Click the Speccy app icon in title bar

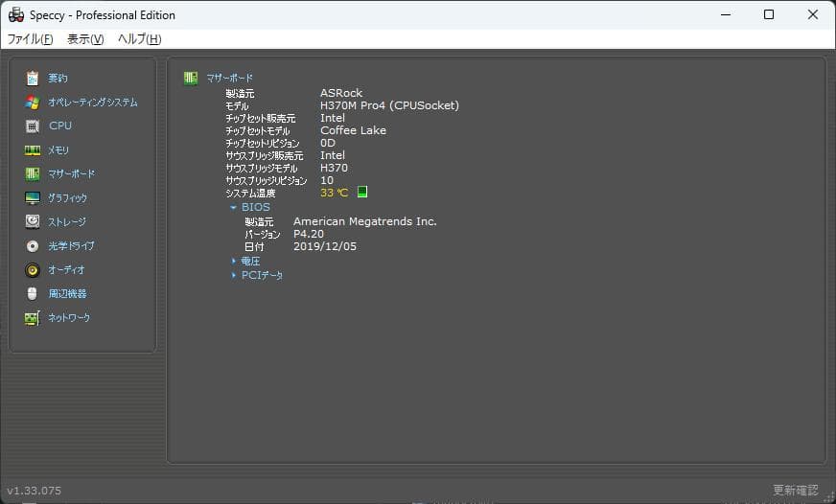(x=16, y=15)
